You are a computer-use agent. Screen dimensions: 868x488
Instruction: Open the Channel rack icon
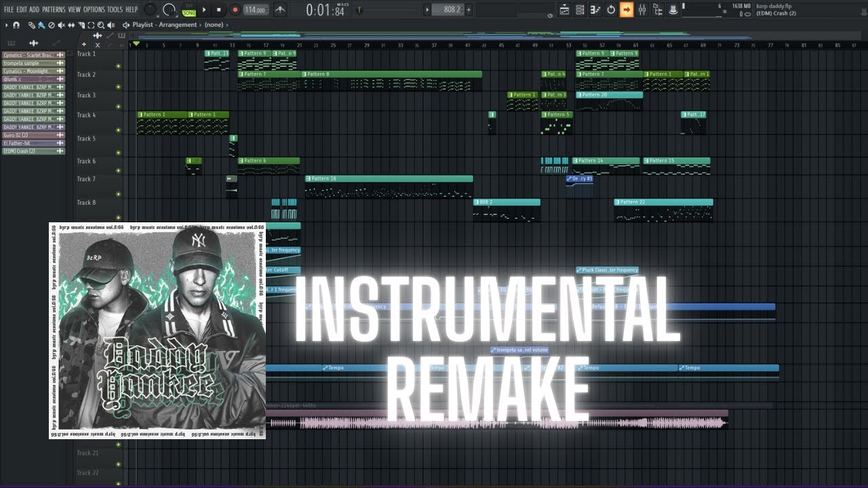580,9
